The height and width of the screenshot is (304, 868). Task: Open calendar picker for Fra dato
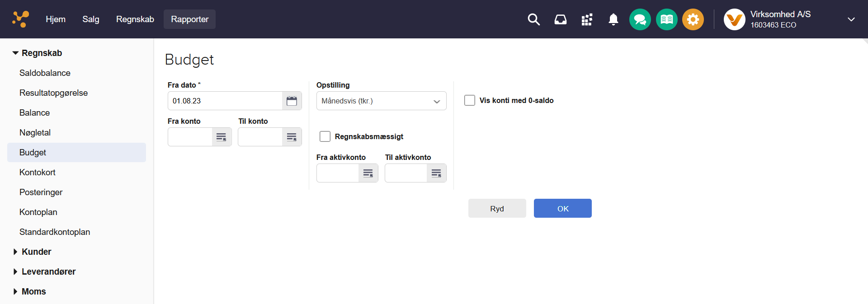click(292, 101)
